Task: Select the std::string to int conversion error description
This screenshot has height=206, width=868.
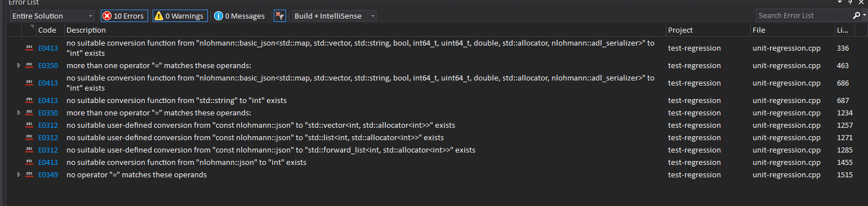Action: point(177,100)
